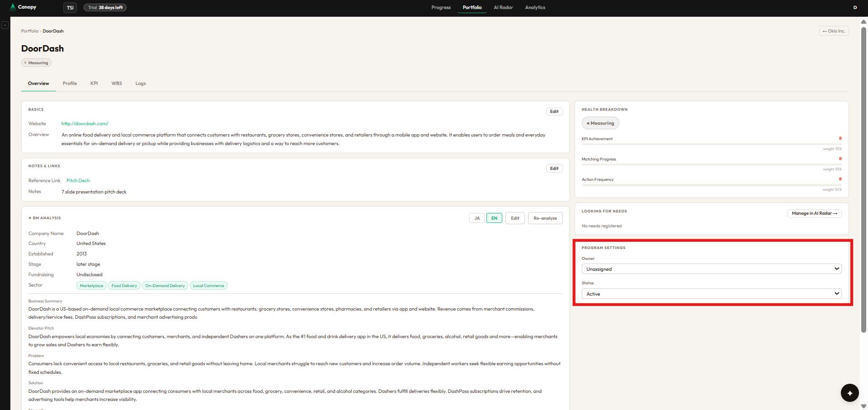Click the DoorDash breadcrumb text
The image size is (868, 410).
[x=53, y=31]
